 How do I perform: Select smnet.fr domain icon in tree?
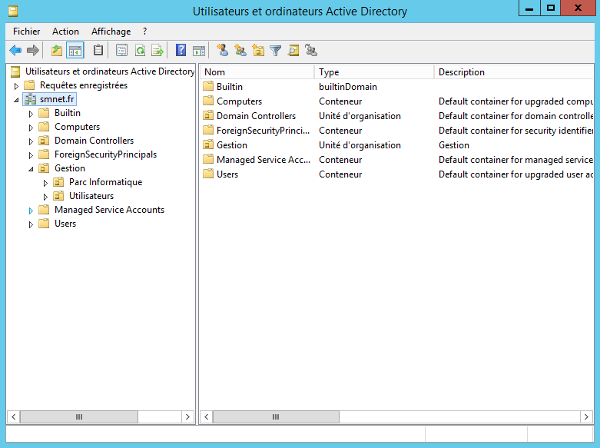[30, 99]
